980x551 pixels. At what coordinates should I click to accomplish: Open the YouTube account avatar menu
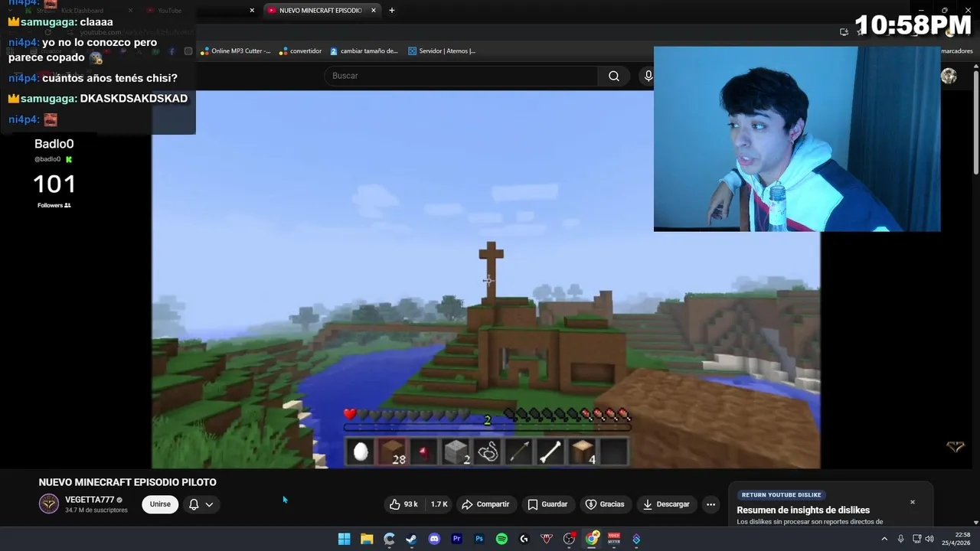click(949, 76)
